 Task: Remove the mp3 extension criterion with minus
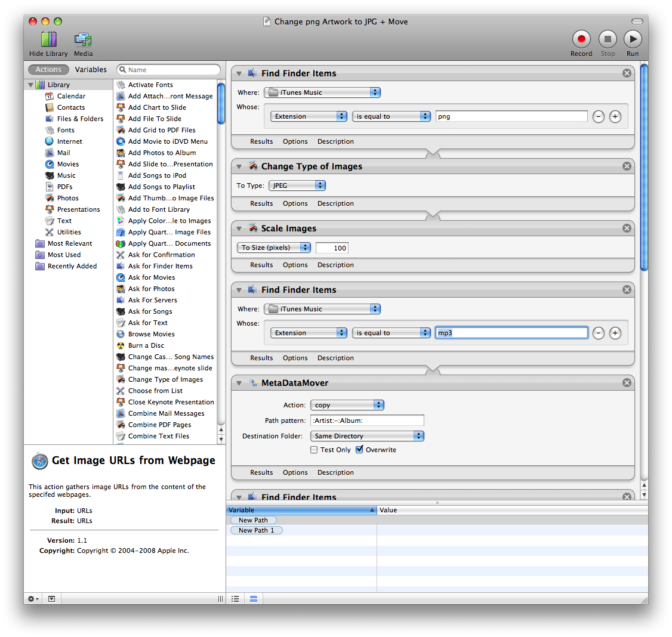coord(598,333)
